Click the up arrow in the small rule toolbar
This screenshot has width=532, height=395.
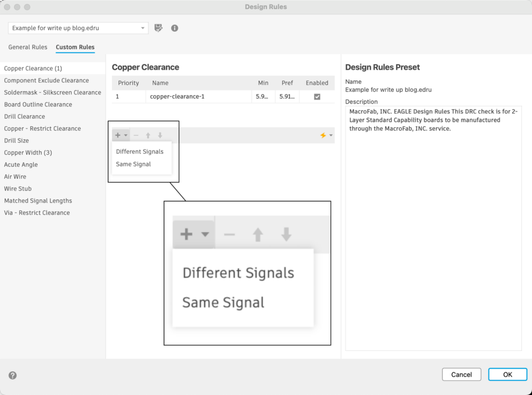[x=148, y=135]
